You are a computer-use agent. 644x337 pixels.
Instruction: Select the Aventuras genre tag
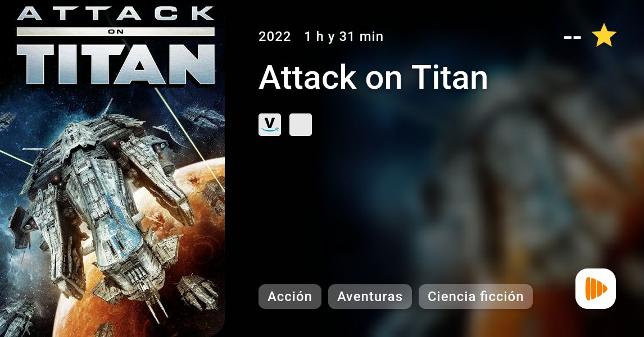click(370, 297)
